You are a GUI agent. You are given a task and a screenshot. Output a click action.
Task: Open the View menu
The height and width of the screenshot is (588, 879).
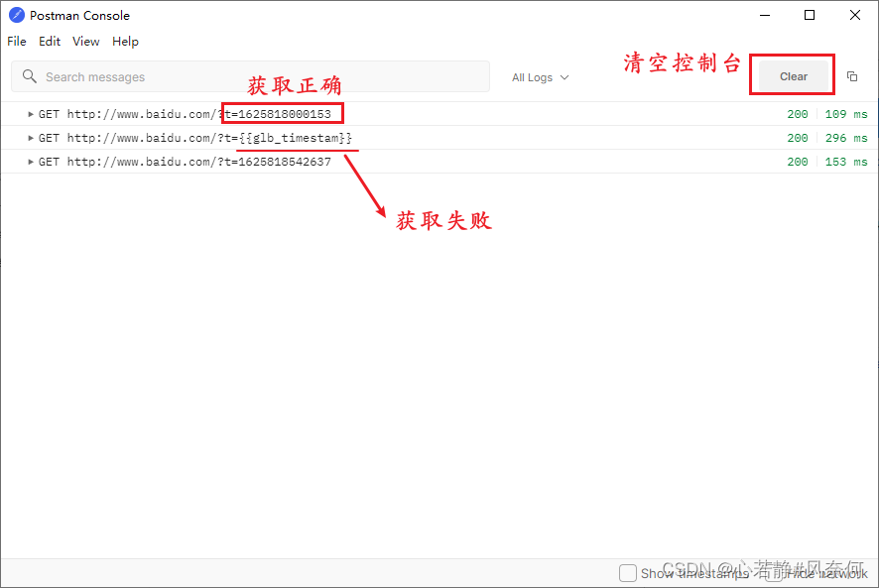pyautogui.click(x=85, y=42)
